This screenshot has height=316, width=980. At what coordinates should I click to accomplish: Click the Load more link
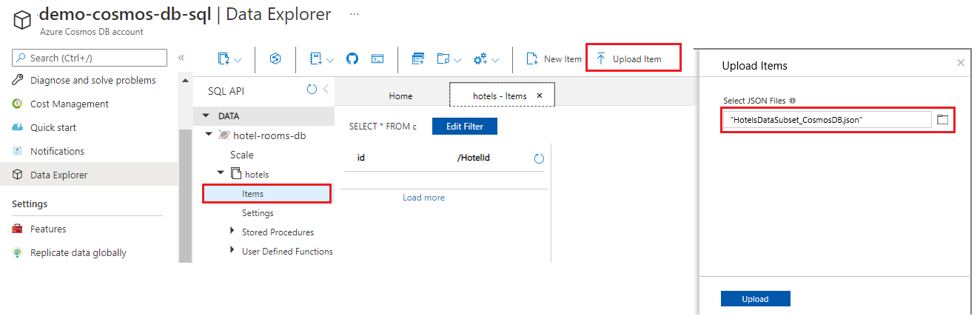point(423,198)
